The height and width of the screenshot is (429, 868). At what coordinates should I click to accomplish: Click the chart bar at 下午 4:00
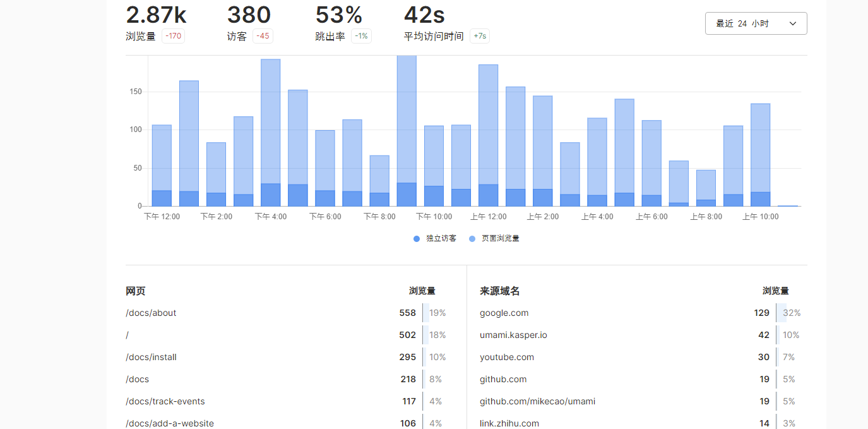click(271, 126)
